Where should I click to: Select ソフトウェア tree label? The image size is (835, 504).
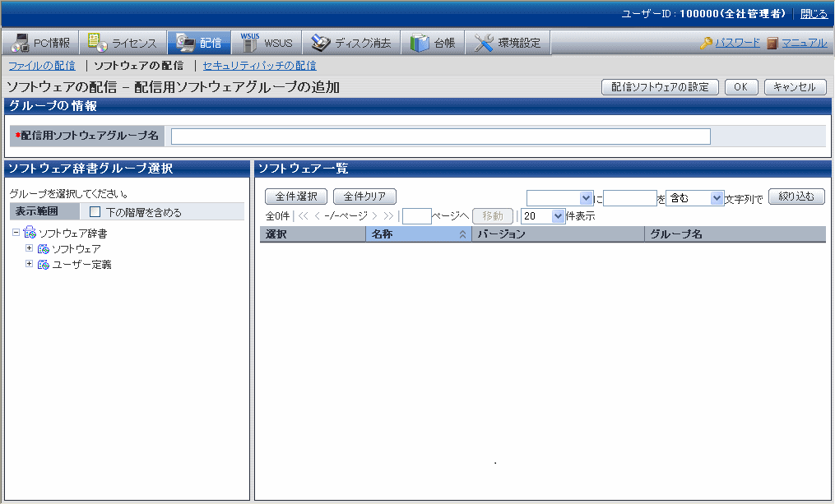tap(77, 248)
